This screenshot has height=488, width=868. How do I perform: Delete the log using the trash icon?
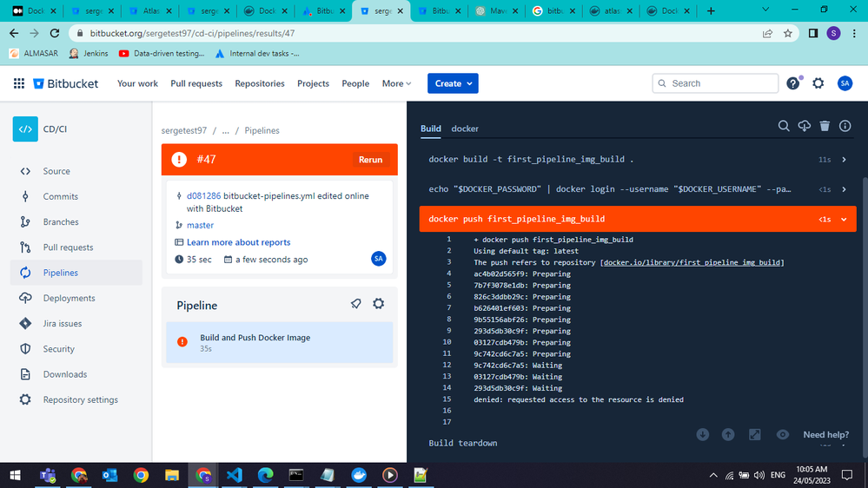click(825, 126)
